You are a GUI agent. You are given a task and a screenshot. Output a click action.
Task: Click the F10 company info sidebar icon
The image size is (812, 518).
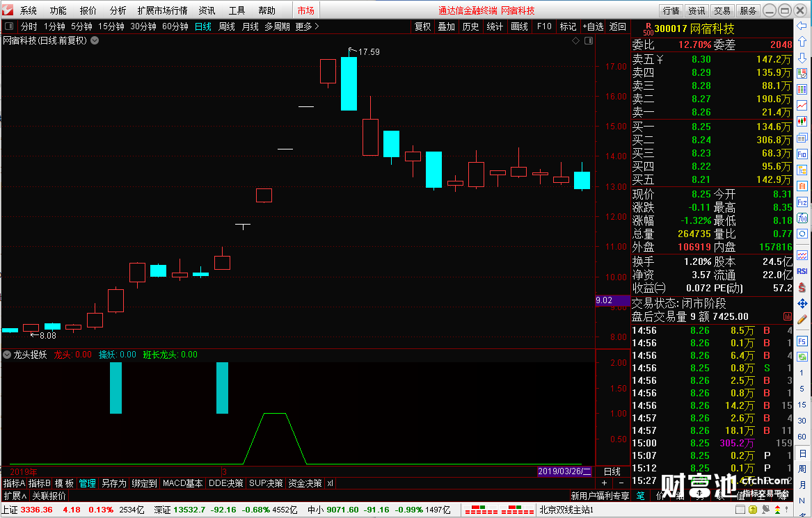coord(802,154)
